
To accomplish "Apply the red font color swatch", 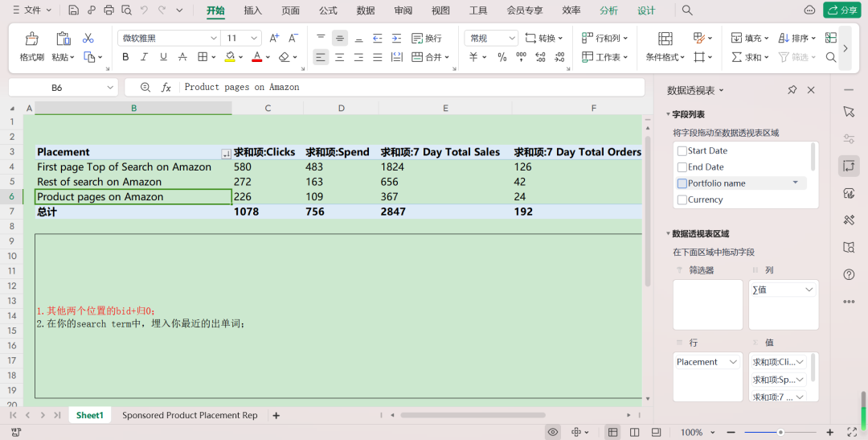I will 257,57.
